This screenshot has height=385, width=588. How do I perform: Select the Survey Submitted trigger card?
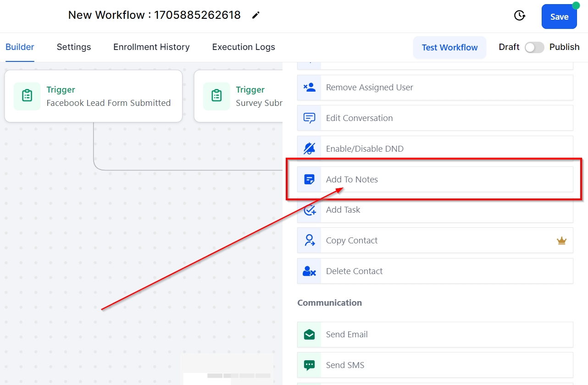pos(239,96)
